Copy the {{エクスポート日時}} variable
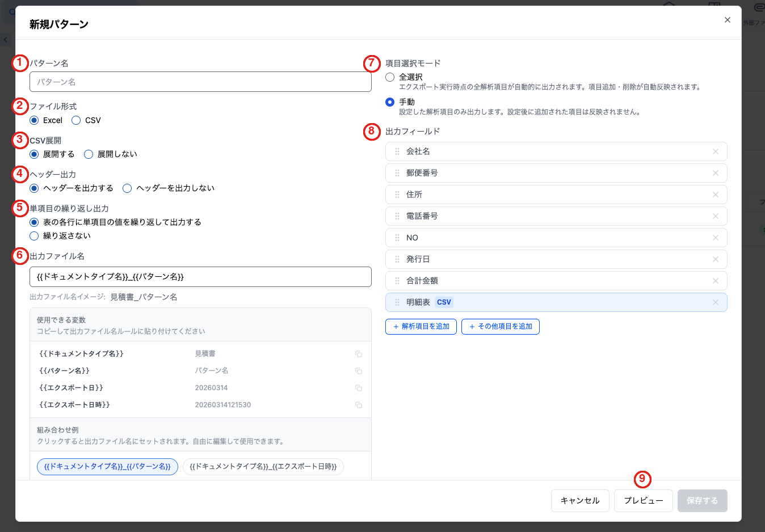Viewport: 765px width, 532px height. tap(359, 405)
